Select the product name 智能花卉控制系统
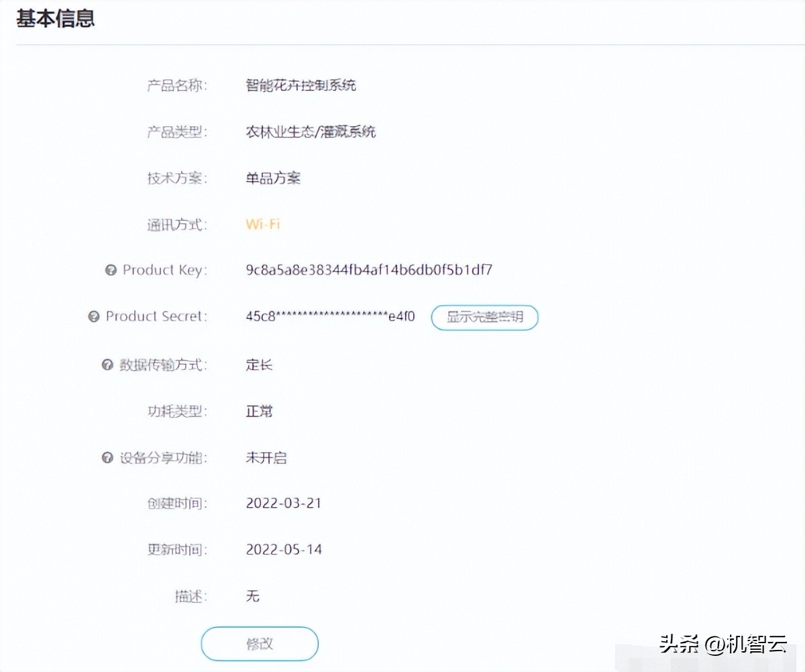The height and width of the screenshot is (672, 805). (302, 85)
